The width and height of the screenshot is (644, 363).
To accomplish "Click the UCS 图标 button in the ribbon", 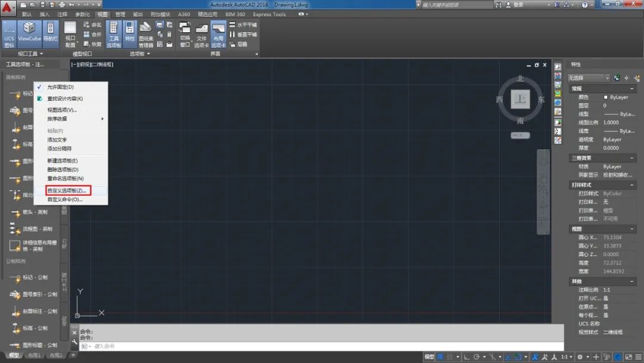I will pos(9,35).
